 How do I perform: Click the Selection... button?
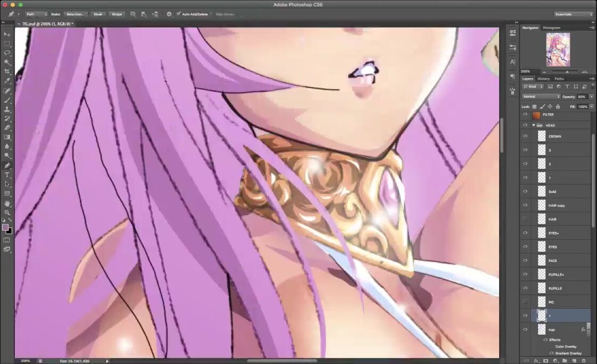click(x=76, y=14)
